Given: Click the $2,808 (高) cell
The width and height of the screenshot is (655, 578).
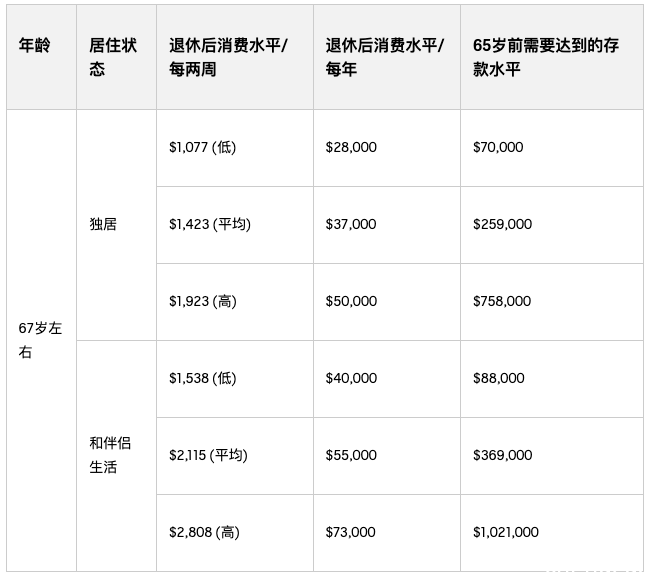Looking at the screenshot, I should click(235, 533).
